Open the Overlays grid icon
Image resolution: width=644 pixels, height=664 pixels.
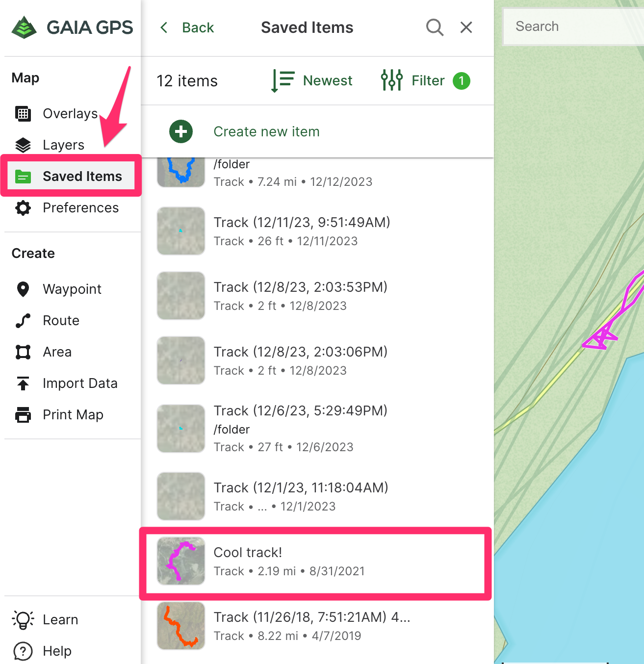pos(23,114)
